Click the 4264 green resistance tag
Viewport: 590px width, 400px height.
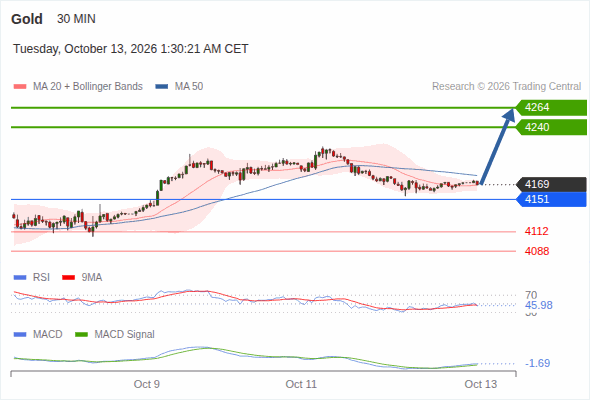(551, 108)
